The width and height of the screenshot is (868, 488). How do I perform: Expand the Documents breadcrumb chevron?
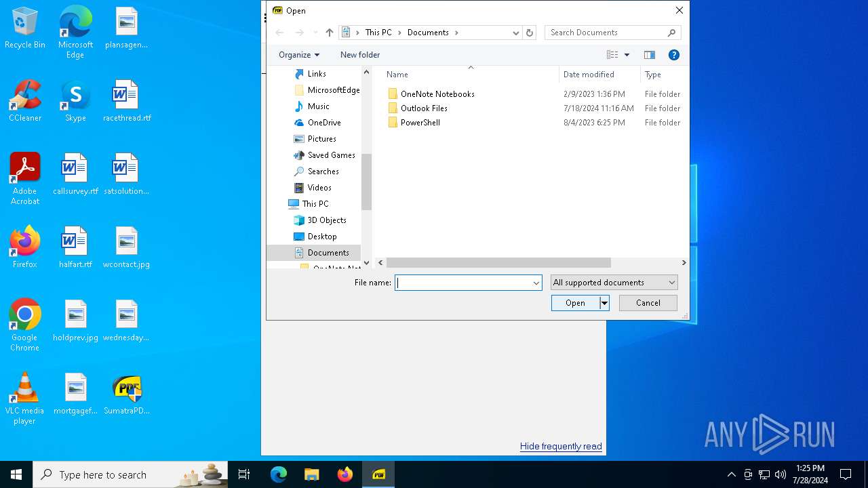[x=456, y=33]
